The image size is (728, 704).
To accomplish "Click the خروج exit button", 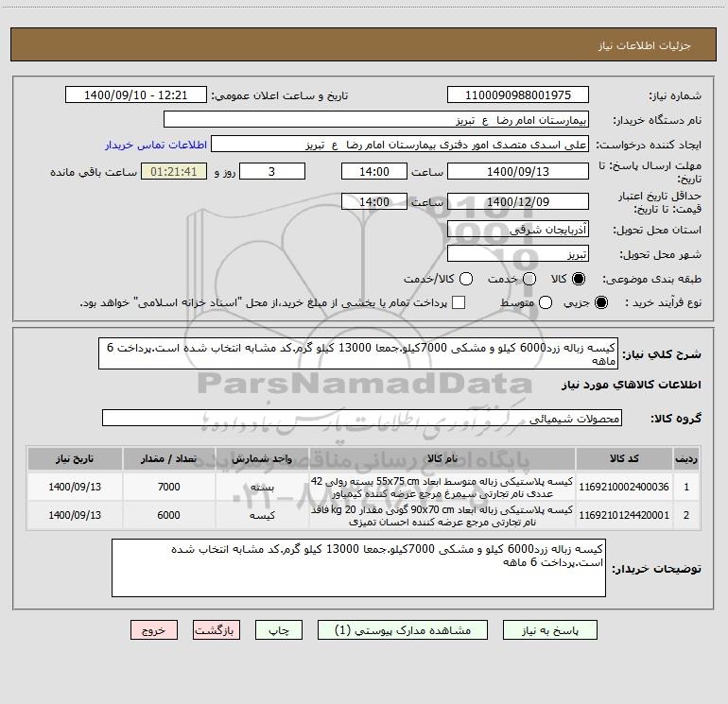I will (154, 630).
